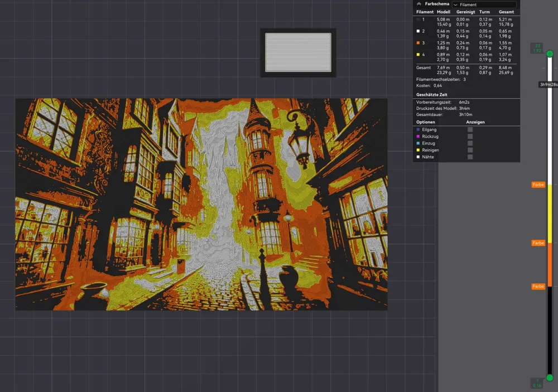This screenshot has width=558, height=392.
Task: Click the Turm column header
Action: tap(484, 12)
